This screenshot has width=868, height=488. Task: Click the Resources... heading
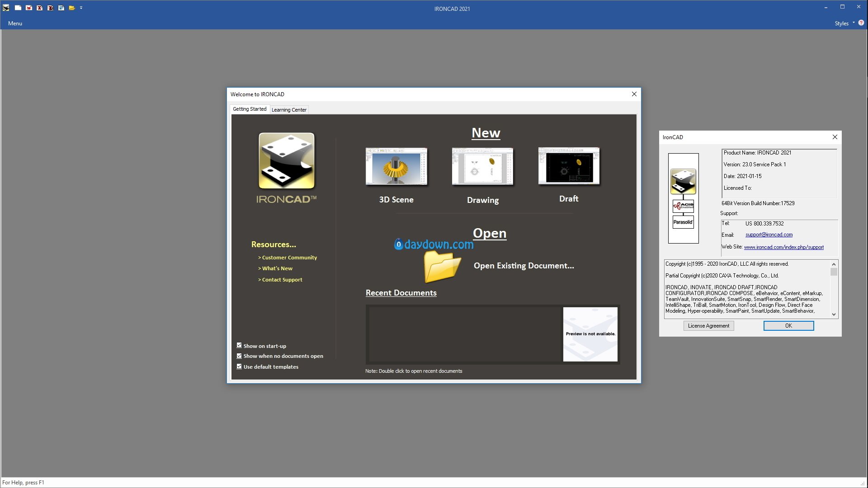(x=274, y=244)
